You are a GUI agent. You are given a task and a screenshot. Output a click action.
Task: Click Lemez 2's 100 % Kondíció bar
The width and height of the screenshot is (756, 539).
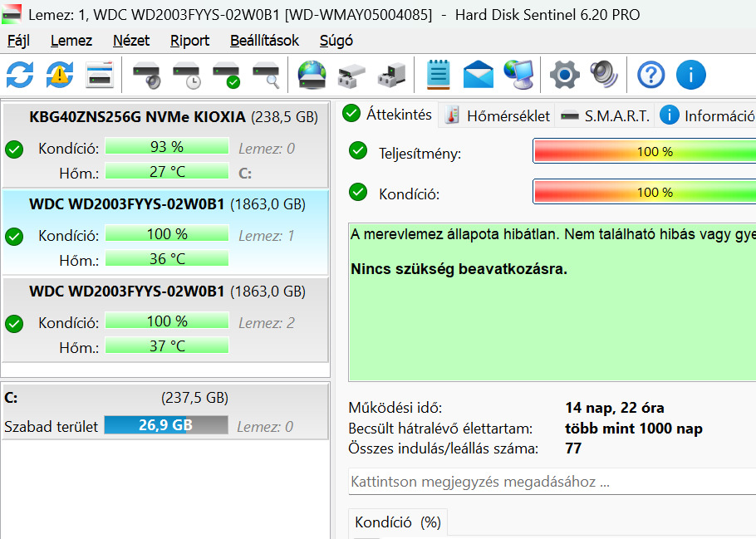click(x=167, y=321)
